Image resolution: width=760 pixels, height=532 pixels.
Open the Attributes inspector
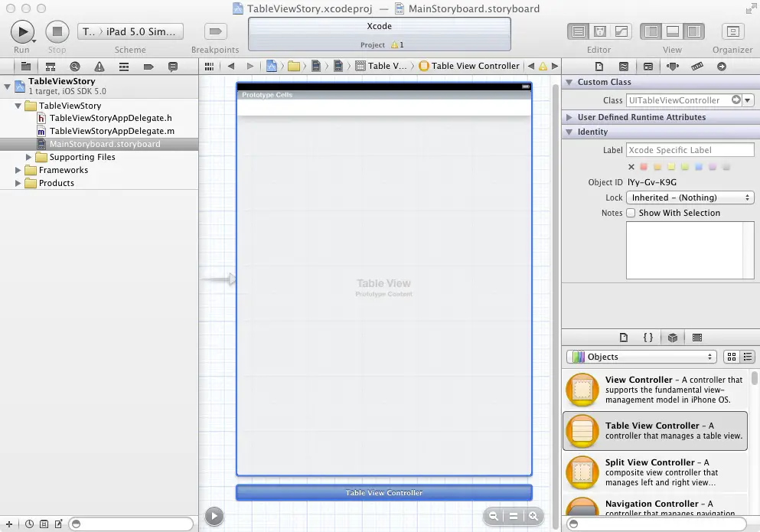coord(672,67)
